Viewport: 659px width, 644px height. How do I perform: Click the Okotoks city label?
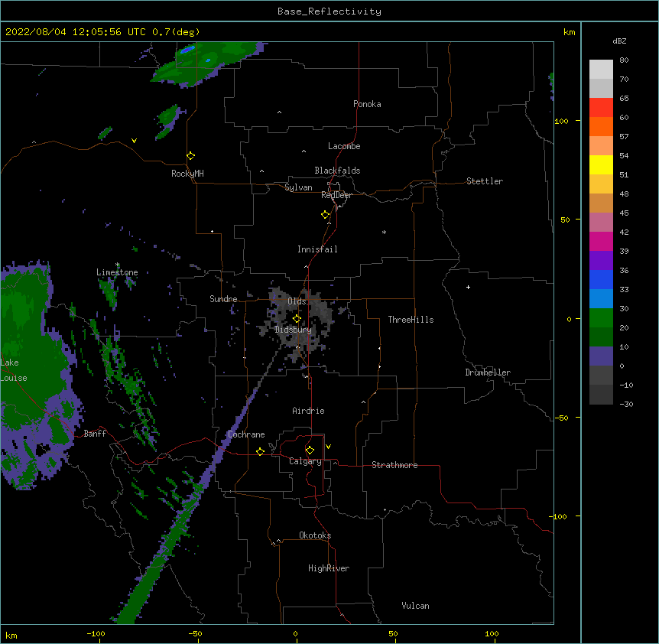pyautogui.click(x=315, y=535)
